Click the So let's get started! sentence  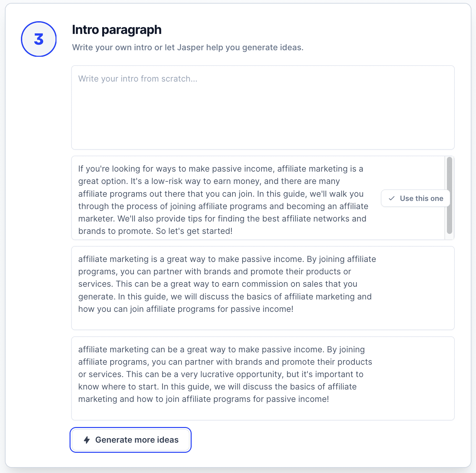pyautogui.click(x=194, y=231)
